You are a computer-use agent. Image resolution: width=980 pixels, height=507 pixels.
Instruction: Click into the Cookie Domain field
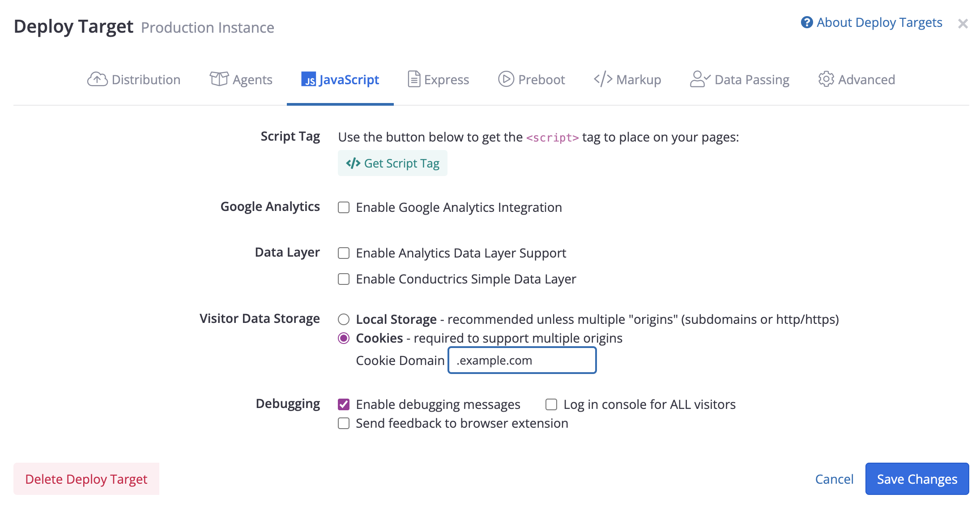click(522, 360)
